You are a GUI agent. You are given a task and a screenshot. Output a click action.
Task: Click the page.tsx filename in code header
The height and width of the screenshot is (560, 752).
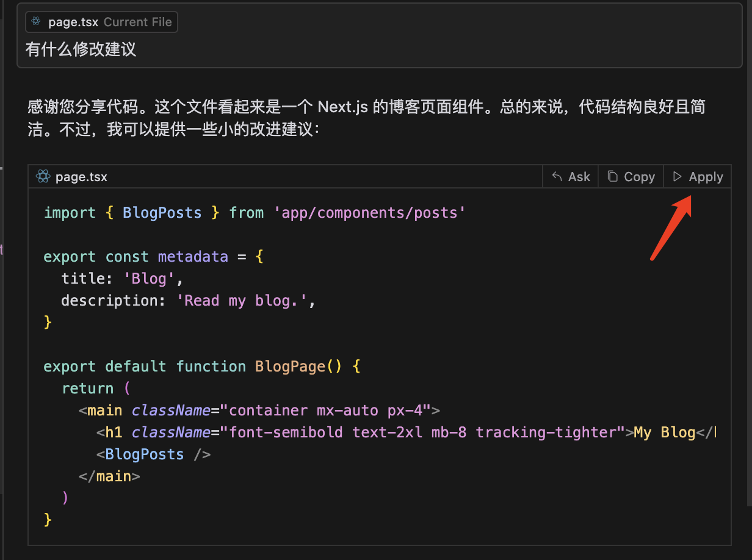(x=81, y=177)
